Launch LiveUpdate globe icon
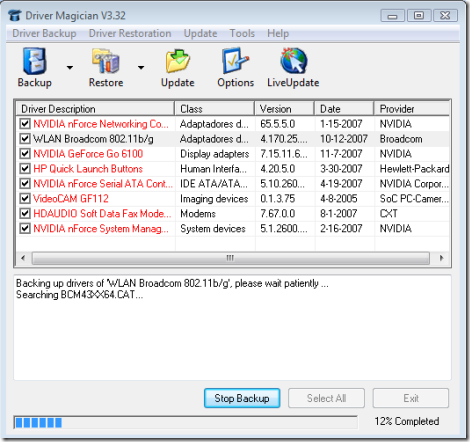 (293, 61)
